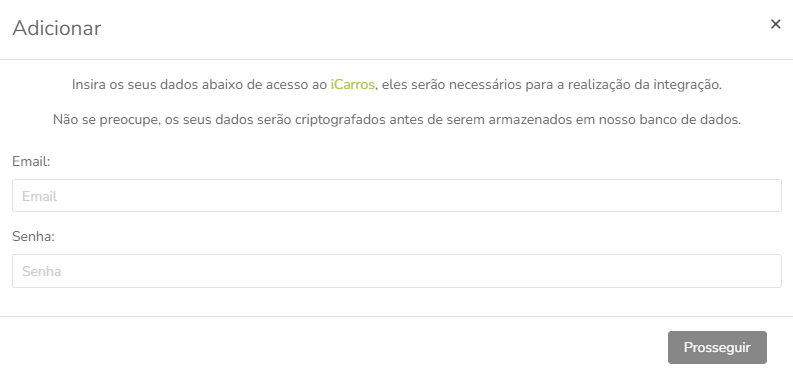Image resolution: width=793 pixels, height=375 pixels.
Task: Open the iCarros link
Action: [x=353, y=85]
